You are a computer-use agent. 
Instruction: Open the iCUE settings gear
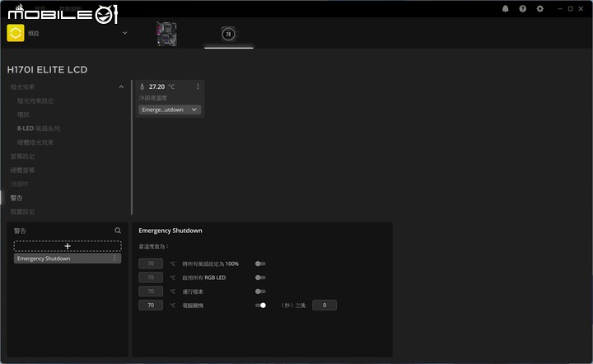click(x=540, y=9)
